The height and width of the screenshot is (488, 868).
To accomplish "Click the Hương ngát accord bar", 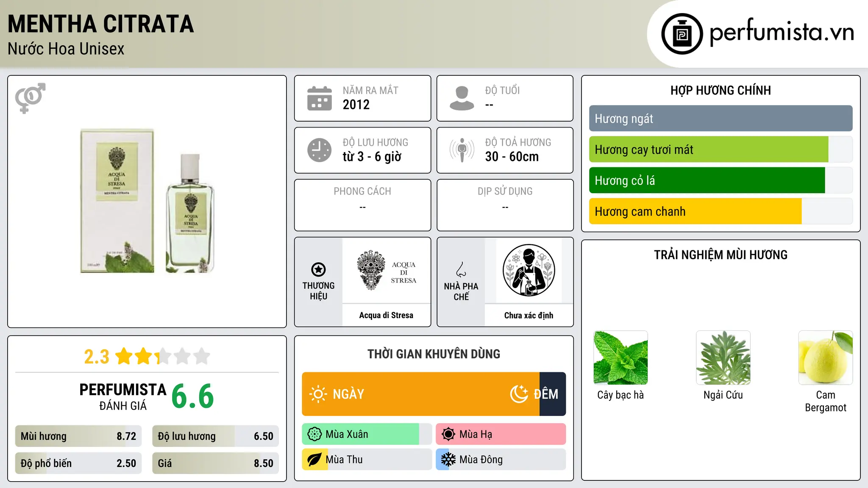I will point(721,119).
